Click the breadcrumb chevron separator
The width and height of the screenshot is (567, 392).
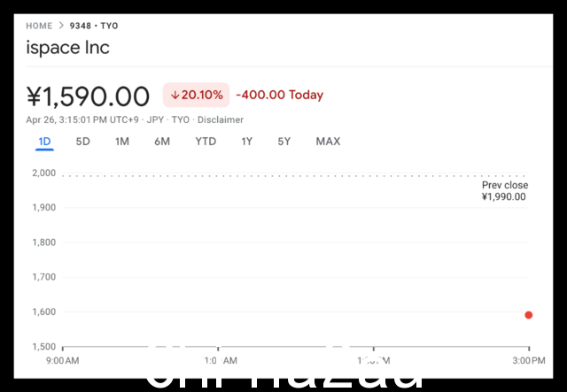click(x=61, y=26)
